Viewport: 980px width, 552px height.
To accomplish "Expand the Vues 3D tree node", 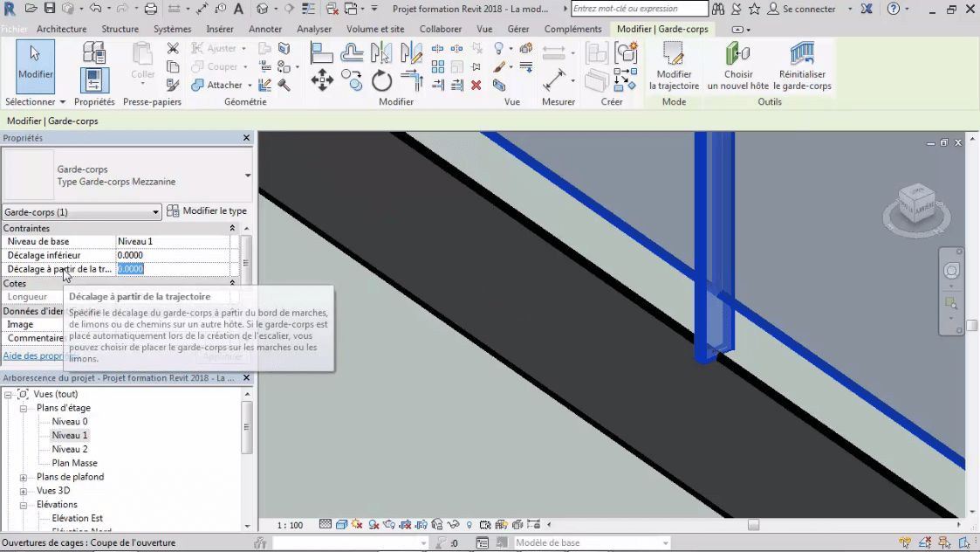I will (24, 491).
